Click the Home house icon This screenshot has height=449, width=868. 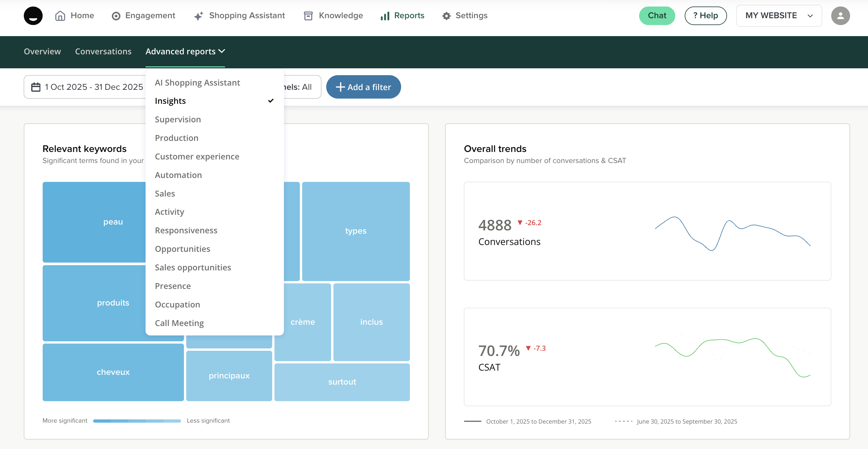(60, 16)
